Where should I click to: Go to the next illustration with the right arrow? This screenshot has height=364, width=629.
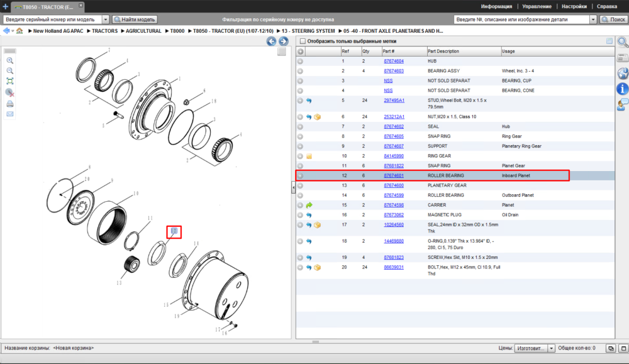point(284,41)
